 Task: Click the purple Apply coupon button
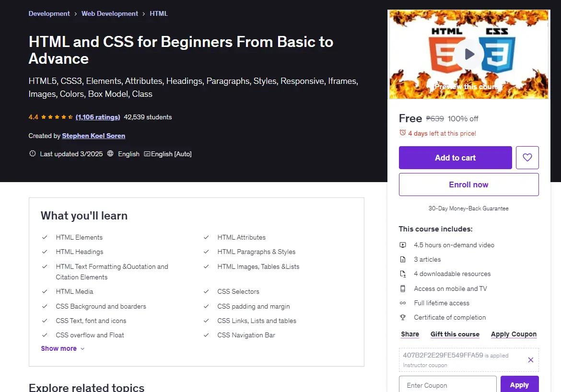(519, 385)
